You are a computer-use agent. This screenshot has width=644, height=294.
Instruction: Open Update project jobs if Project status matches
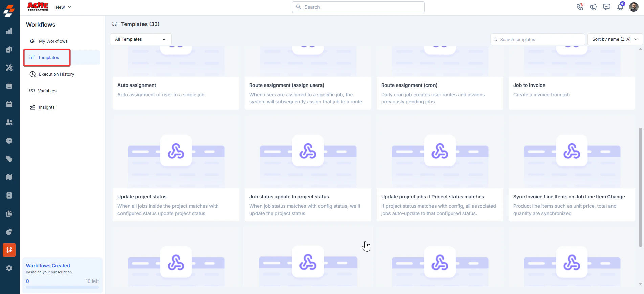point(432,197)
